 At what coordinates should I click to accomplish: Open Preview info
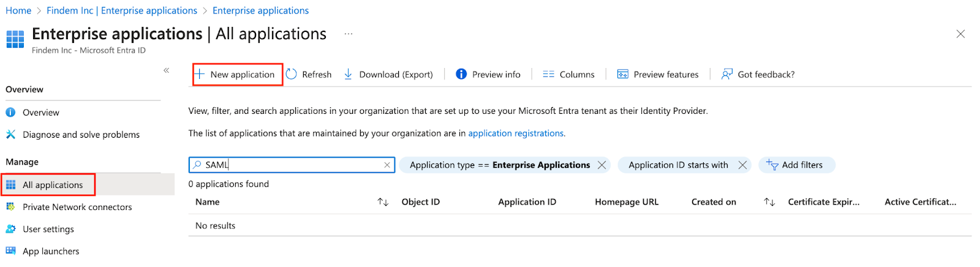tap(488, 75)
